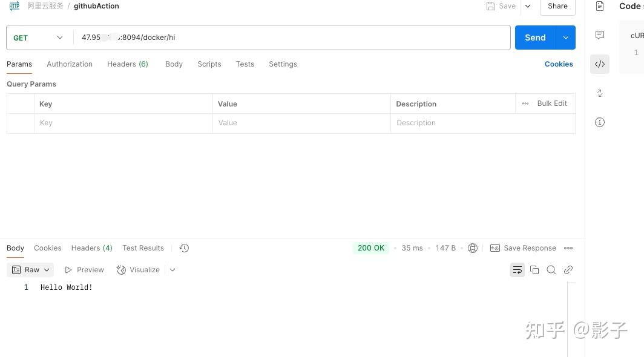This screenshot has height=357, width=644.
Task: Open the comments icon in right sidebar
Action: point(600,35)
